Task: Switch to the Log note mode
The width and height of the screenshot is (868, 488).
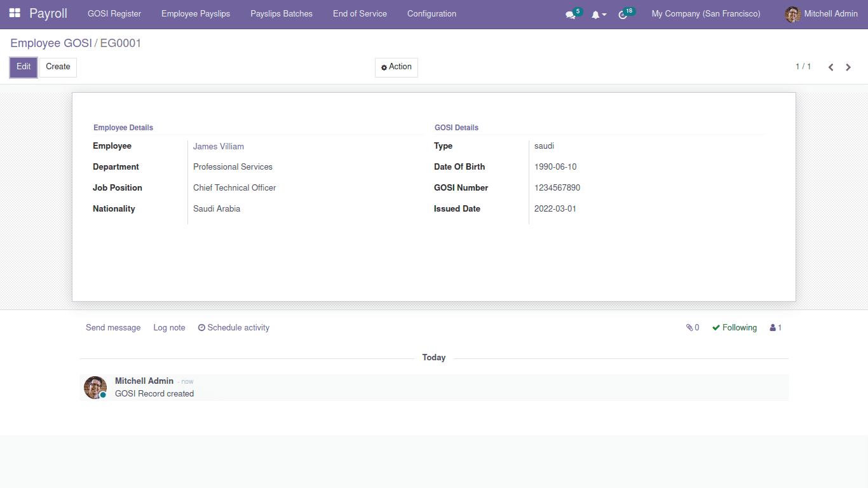Action: click(169, 327)
